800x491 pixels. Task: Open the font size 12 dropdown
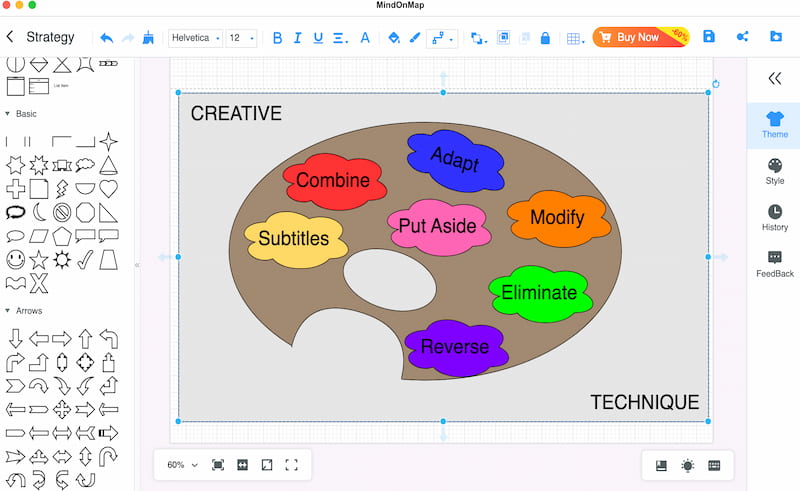(x=241, y=38)
